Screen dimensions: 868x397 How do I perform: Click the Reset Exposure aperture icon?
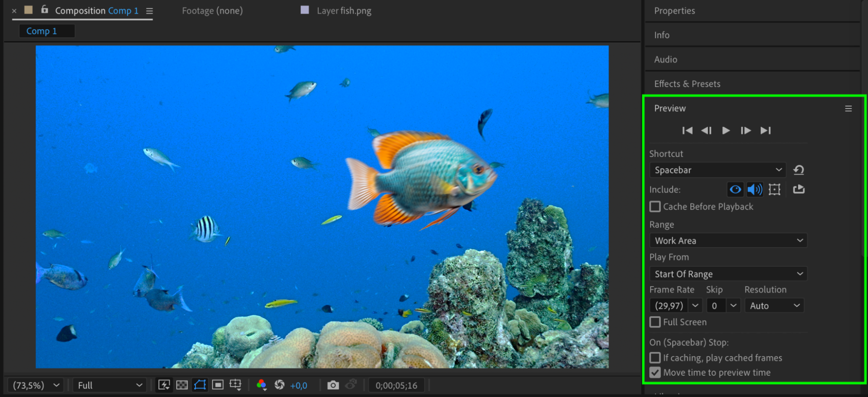[x=280, y=385]
